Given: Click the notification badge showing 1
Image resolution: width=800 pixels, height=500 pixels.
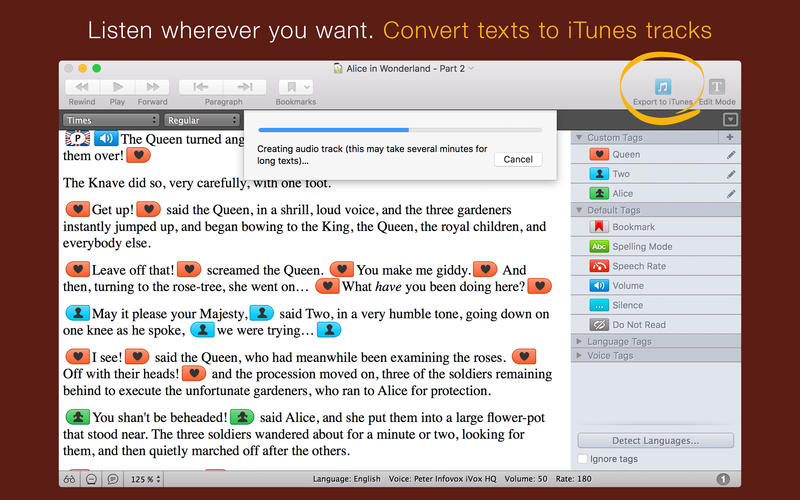Looking at the screenshot, I should tap(723, 479).
